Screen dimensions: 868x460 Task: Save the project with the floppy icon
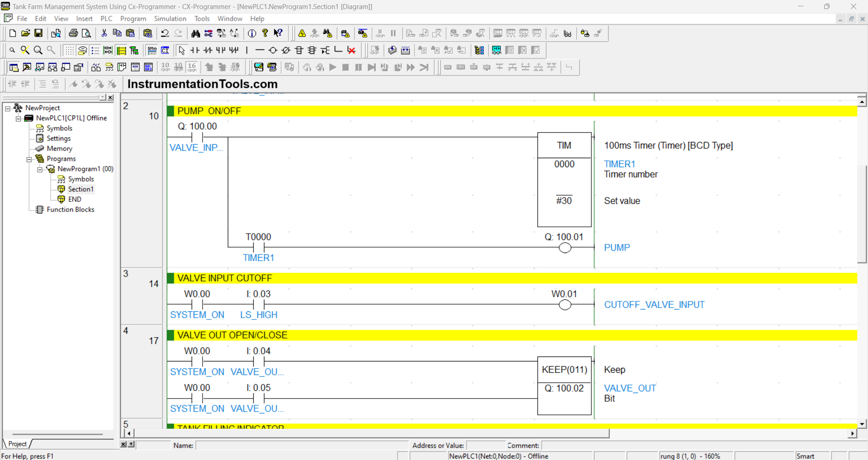point(39,33)
